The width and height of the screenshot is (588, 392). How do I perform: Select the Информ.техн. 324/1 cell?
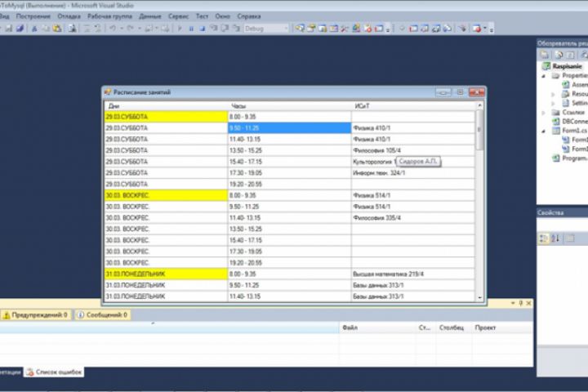pos(413,173)
